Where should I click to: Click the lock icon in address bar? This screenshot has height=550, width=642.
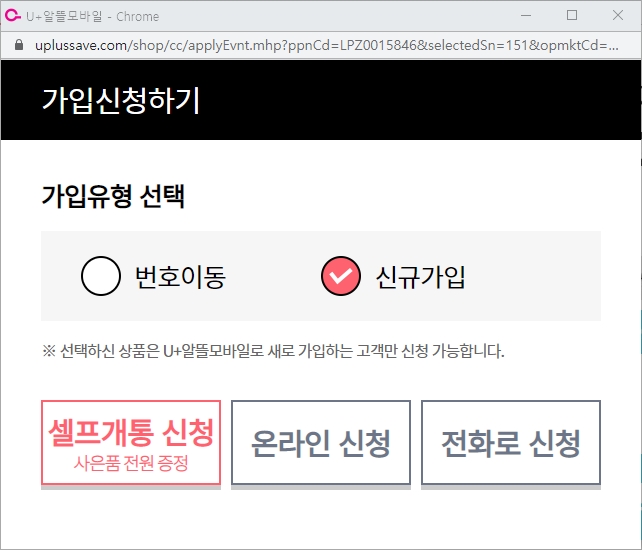pos(19,45)
